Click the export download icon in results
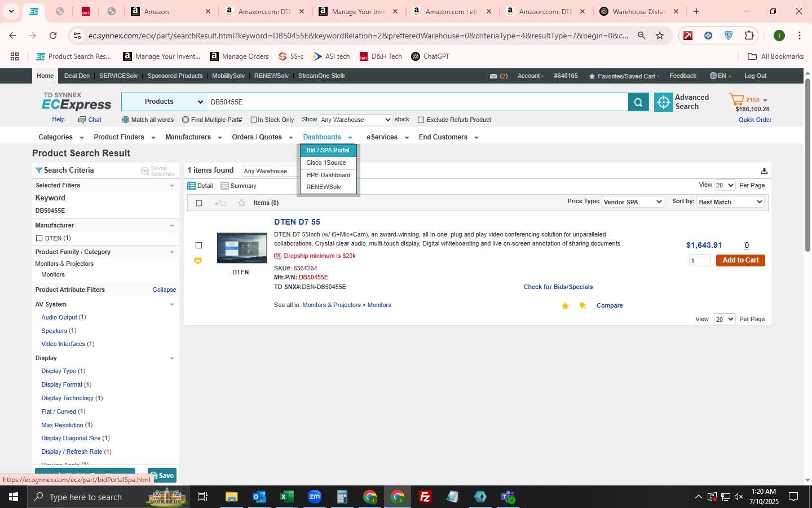The width and height of the screenshot is (812, 508). point(764,171)
